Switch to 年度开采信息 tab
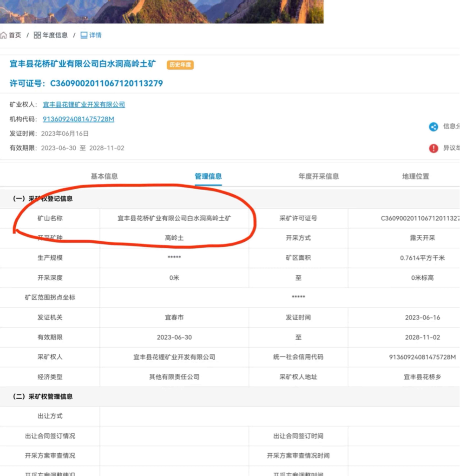Image resolution: width=460 pixels, height=476 pixels. point(318,176)
